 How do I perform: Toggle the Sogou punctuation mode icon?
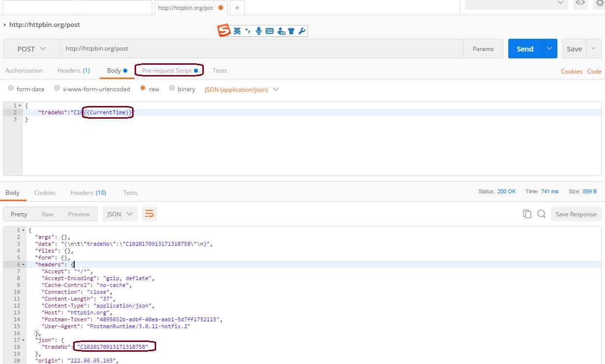tap(248, 31)
